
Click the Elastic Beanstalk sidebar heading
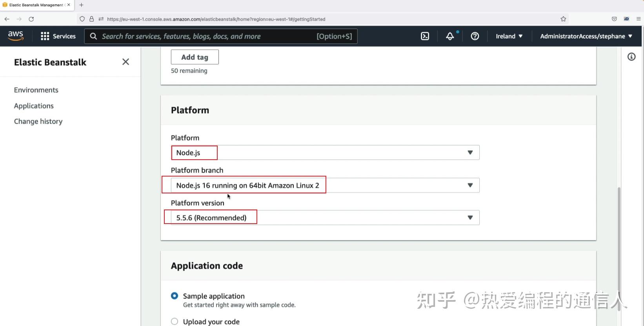(50, 62)
